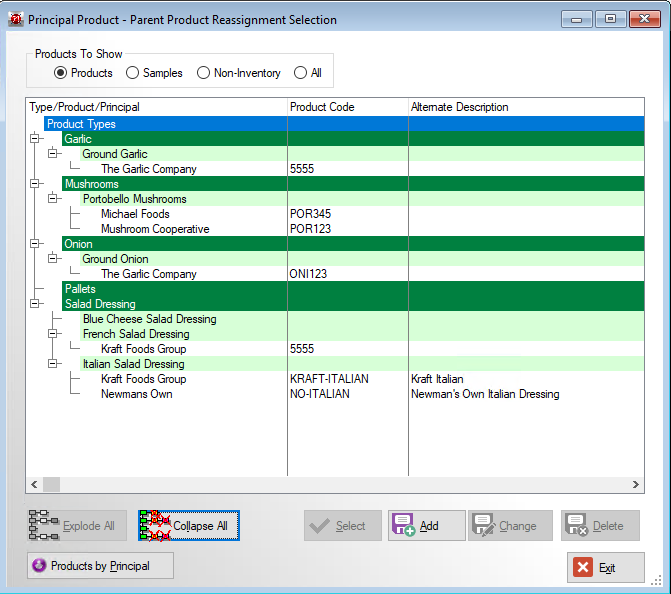The height and width of the screenshot is (594, 671).
Task: Click the Add button label
Action: coord(429,526)
